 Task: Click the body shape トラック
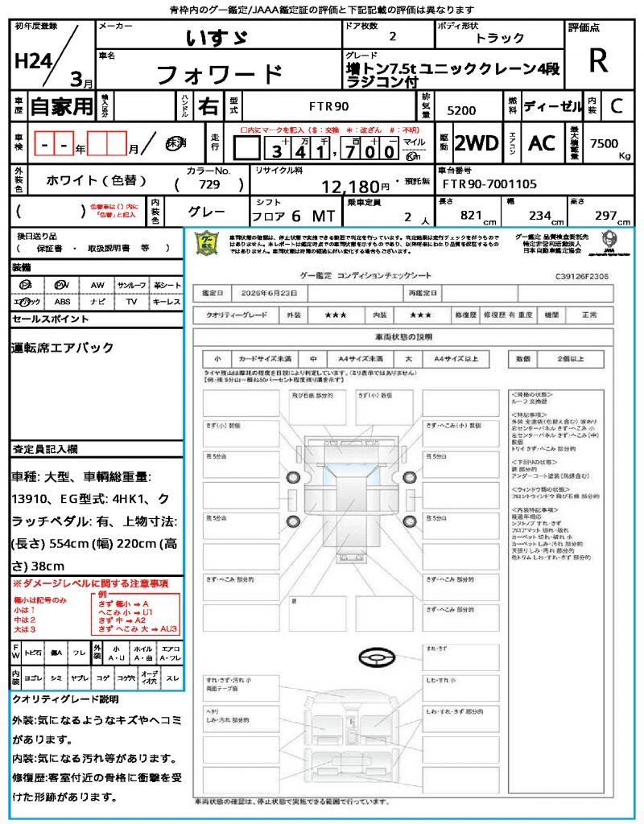tap(499, 38)
